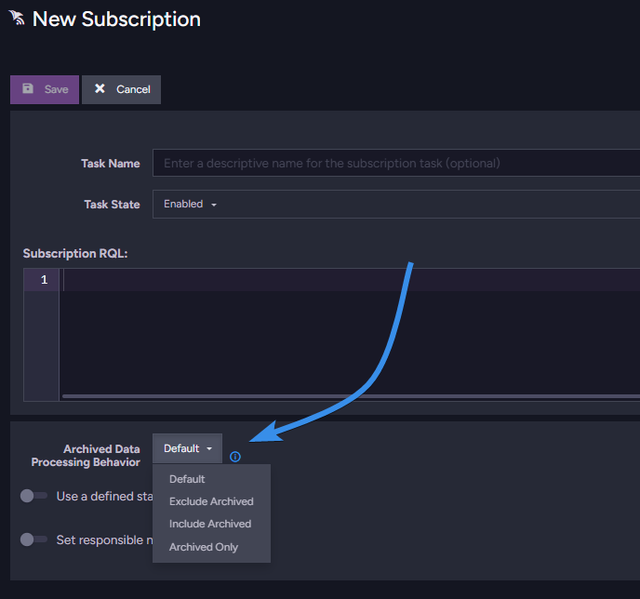The image size is (640, 599).
Task: Click the "Subscription RQL:" heading
Action: [x=75, y=253]
